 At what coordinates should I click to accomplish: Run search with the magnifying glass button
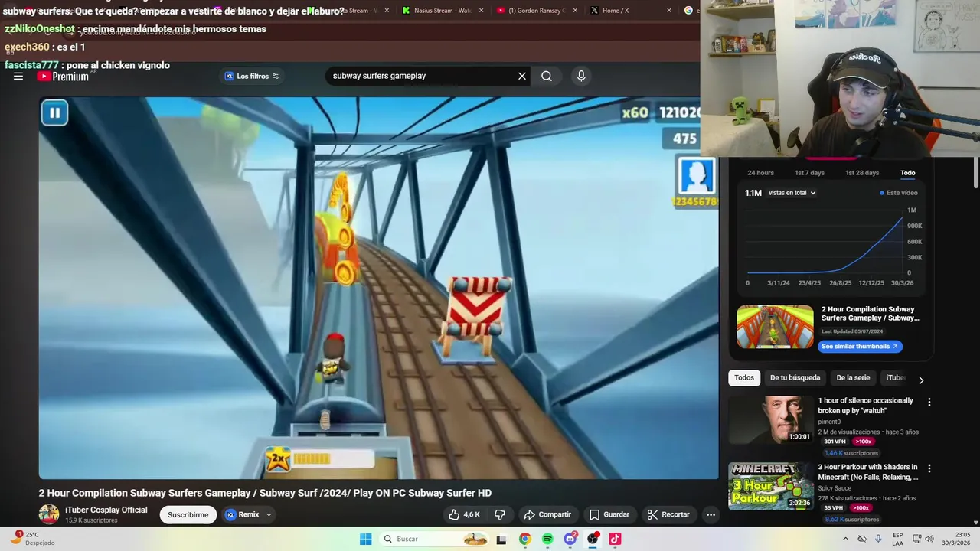547,76
